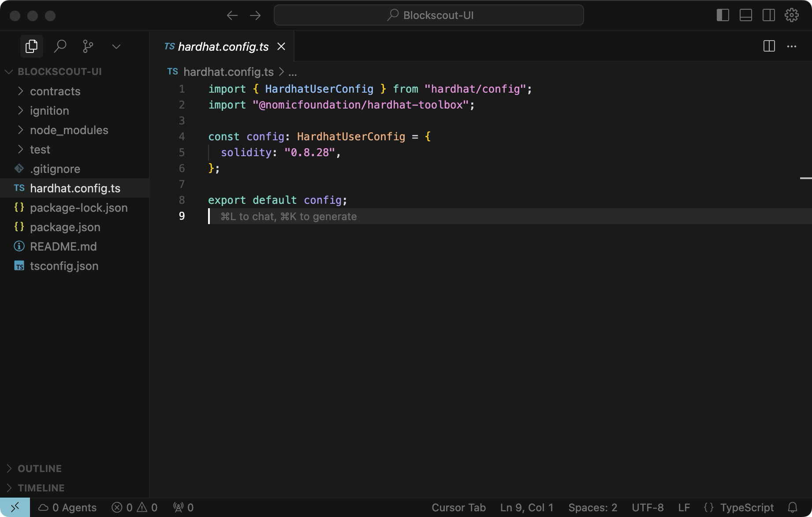Change indentation via Spaces: 2
The width and height of the screenshot is (812, 517).
593,508
